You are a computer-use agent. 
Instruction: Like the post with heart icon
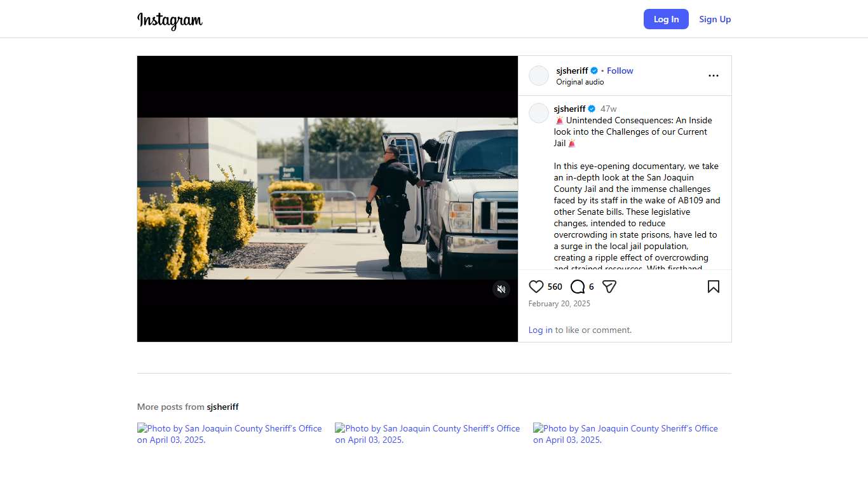tap(536, 287)
